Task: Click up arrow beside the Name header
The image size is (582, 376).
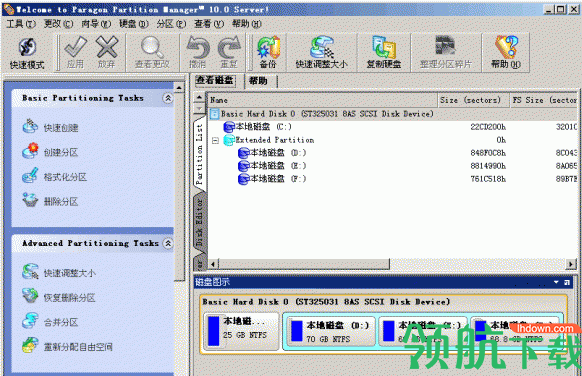Action: [x=199, y=97]
